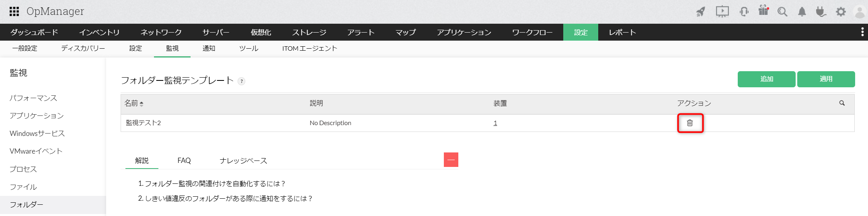Image resolution: width=868 pixels, height=216 pixels.
Task: Click the 追加 button
Action: pyautogui.click(x=766, y=79)
